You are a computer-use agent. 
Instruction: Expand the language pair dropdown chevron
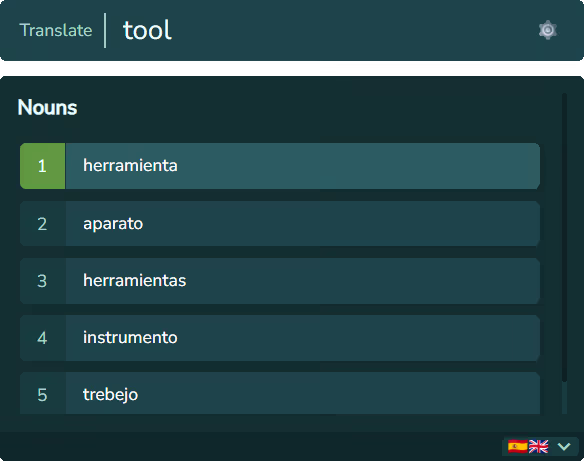click(564, 446)
